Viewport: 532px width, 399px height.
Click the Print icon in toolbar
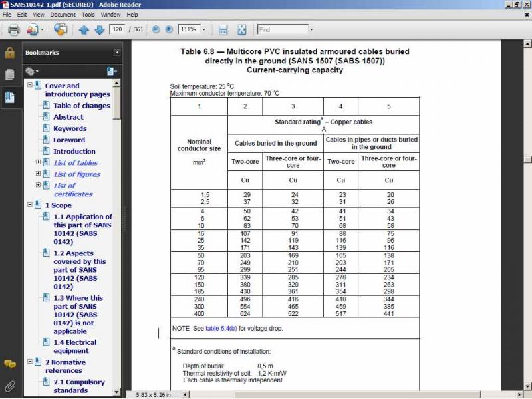[13, 30]
